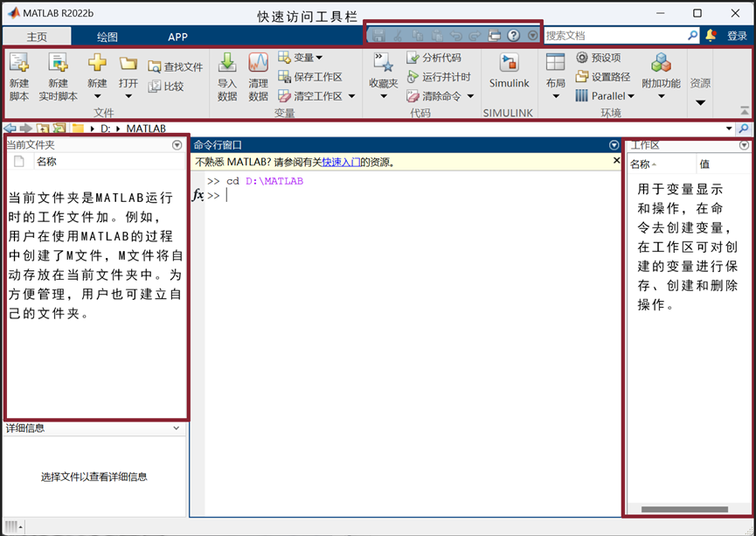
Task: Click the 搜索文档 search field
Action: [x=615, y=35]
